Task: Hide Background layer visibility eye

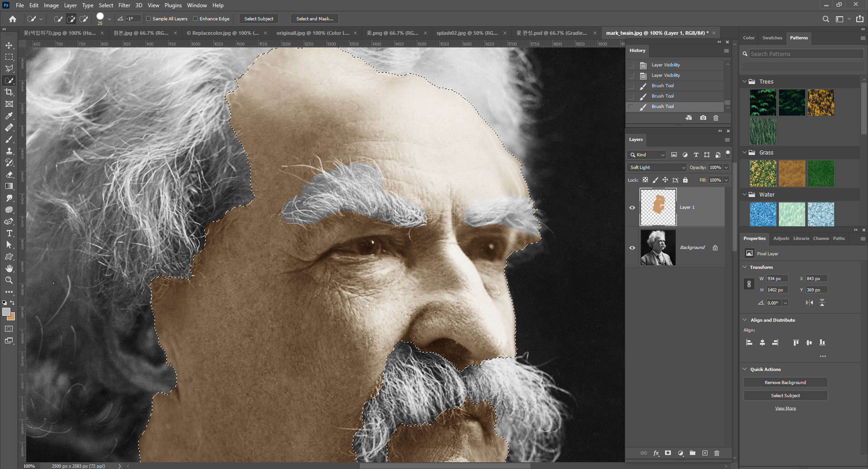Action: [x=632, y=248]
